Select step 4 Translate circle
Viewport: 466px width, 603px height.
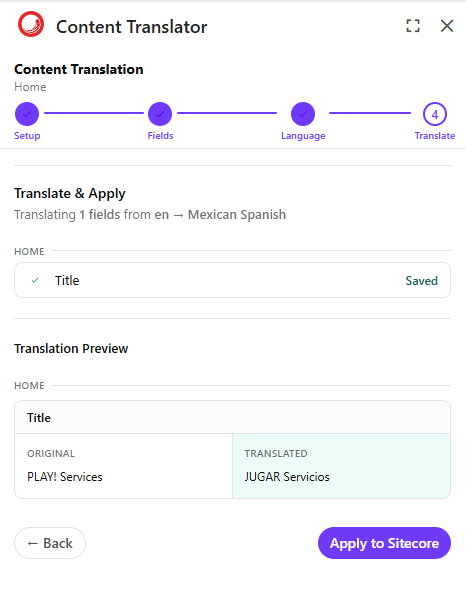tap(435, 114)
